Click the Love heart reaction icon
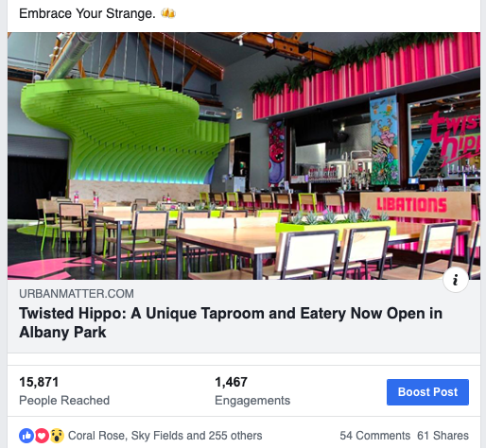The image size is (486, 448). (42, 436)
